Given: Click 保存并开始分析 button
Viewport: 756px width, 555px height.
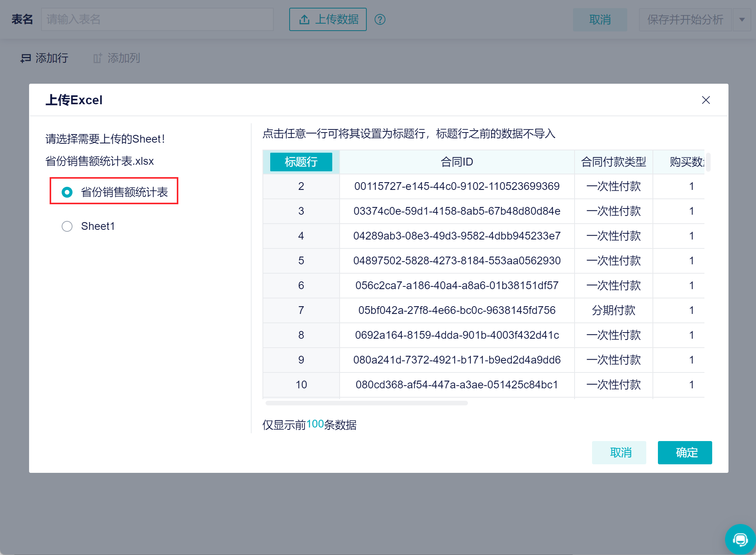Looking at the screenshot, I should (x=685, y=19).
